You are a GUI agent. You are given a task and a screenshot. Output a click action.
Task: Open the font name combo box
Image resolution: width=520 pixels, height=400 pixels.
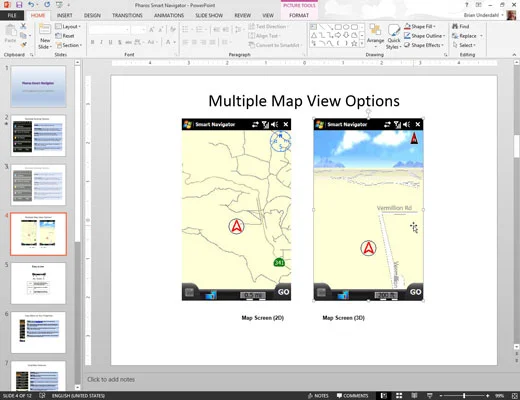(x=109, y=30)
